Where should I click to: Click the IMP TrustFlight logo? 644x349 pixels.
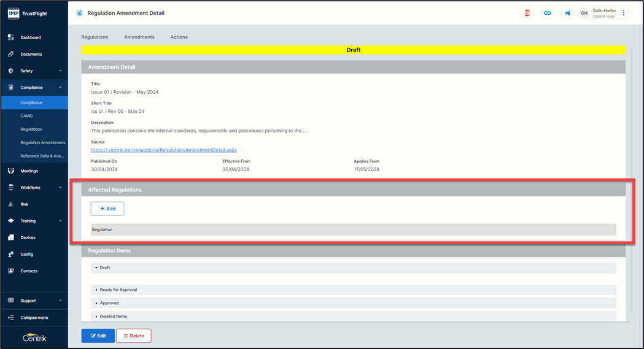28,13
